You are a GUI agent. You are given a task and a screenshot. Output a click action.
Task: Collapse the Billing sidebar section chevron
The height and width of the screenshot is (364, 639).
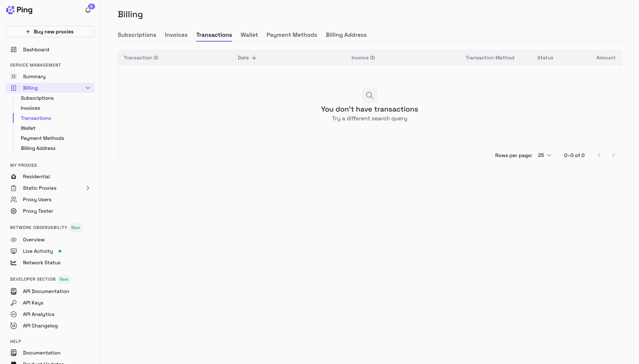click(88, 88)
